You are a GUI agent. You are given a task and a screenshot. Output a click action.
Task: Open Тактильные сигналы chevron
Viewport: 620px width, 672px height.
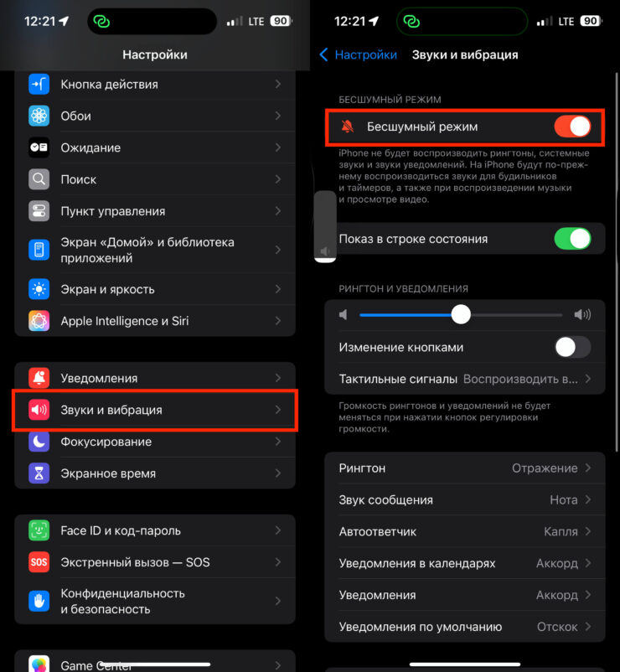pyautogui.click(x=588, y=379)
